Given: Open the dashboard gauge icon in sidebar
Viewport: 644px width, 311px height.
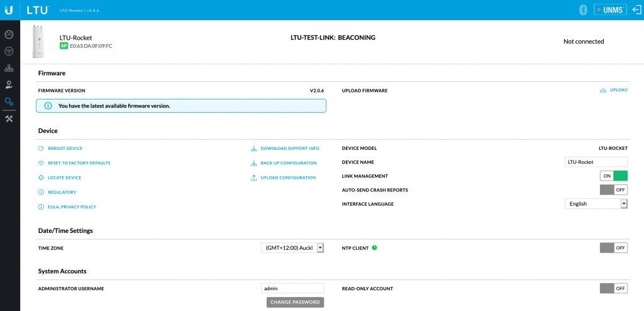Looking at the screenshot, I should tap(9, 34).
